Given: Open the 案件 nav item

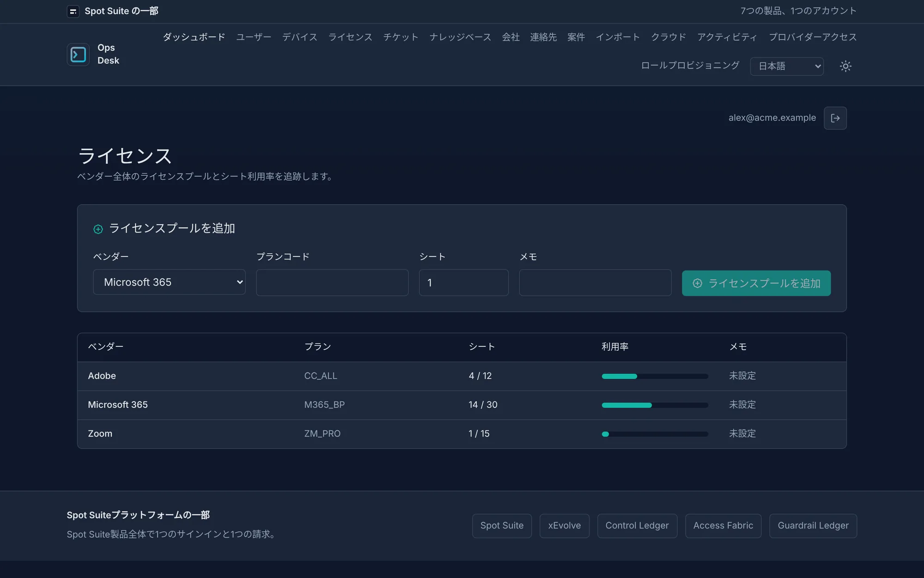Looking at the screenshot, I should 576,37.
